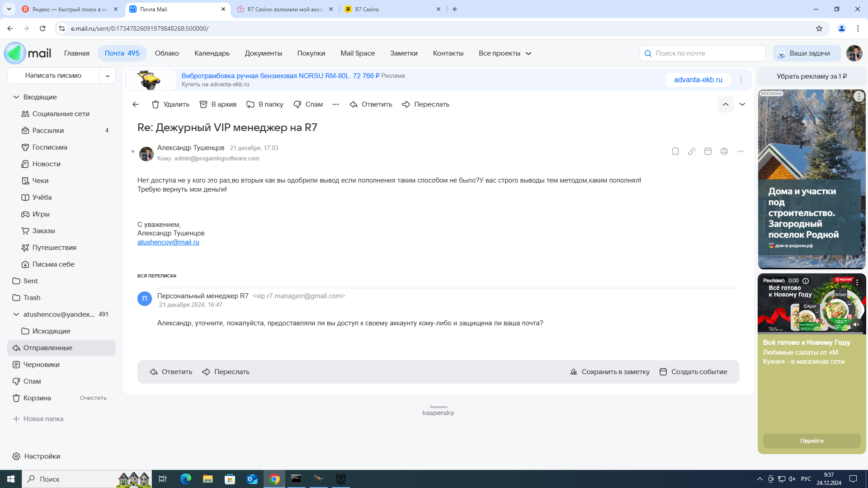The height and width of the screenshot is (488, 868).
Task: Open Настройки at sidebar bottom
Action: (36, 456)
